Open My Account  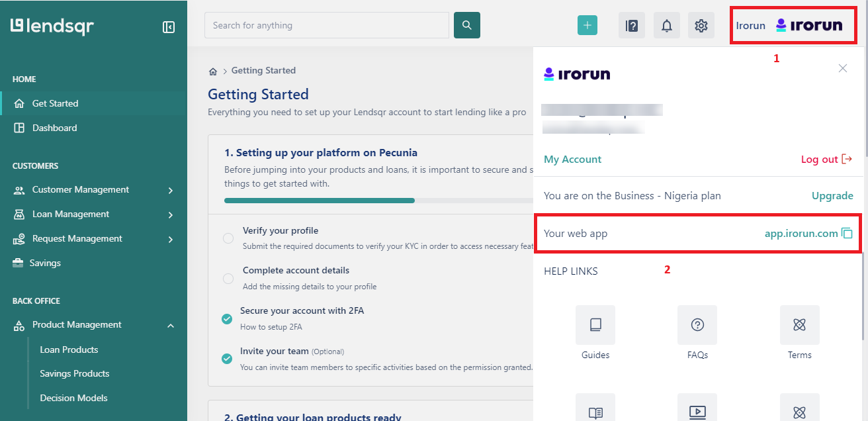pos(572,159)
